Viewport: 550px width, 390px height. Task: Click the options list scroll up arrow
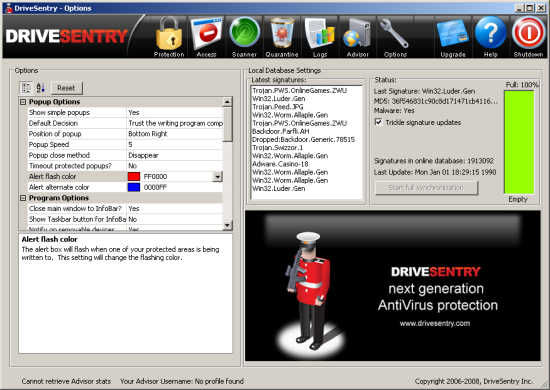pos(227,102)
